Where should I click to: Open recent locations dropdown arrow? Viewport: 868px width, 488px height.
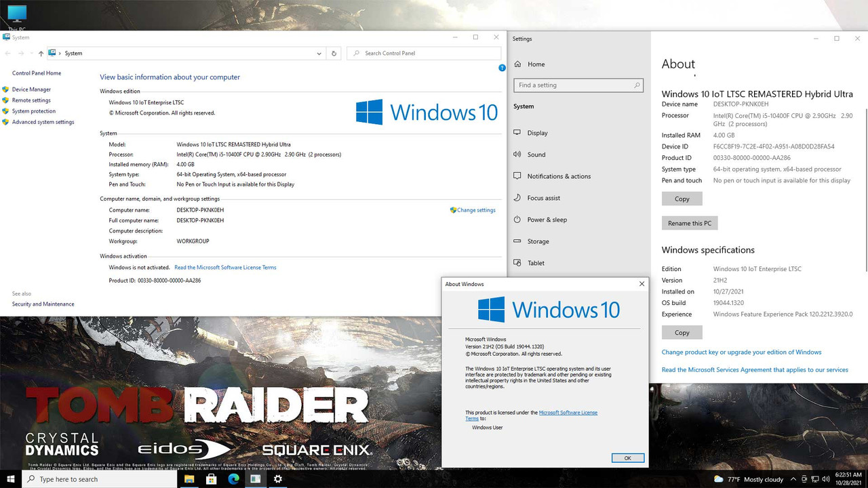click(31, 54)
